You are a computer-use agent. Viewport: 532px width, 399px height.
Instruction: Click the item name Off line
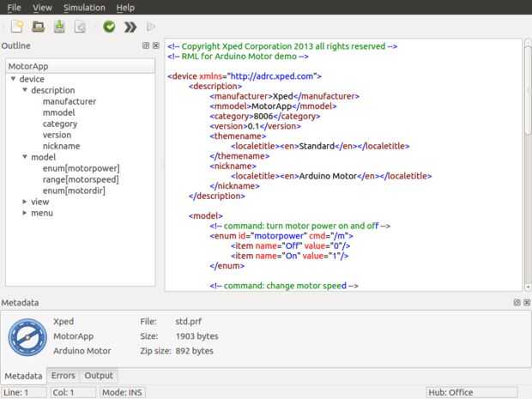(x=290, y=245)
